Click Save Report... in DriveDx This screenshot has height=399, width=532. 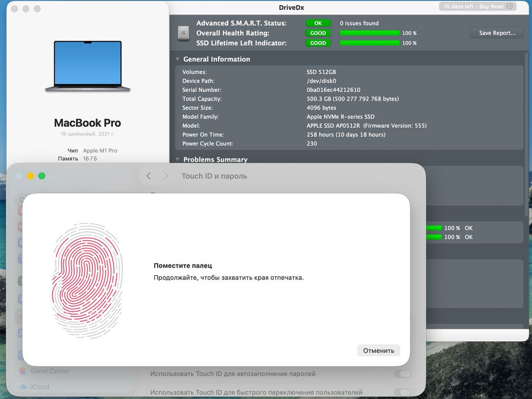click(497, 33)
